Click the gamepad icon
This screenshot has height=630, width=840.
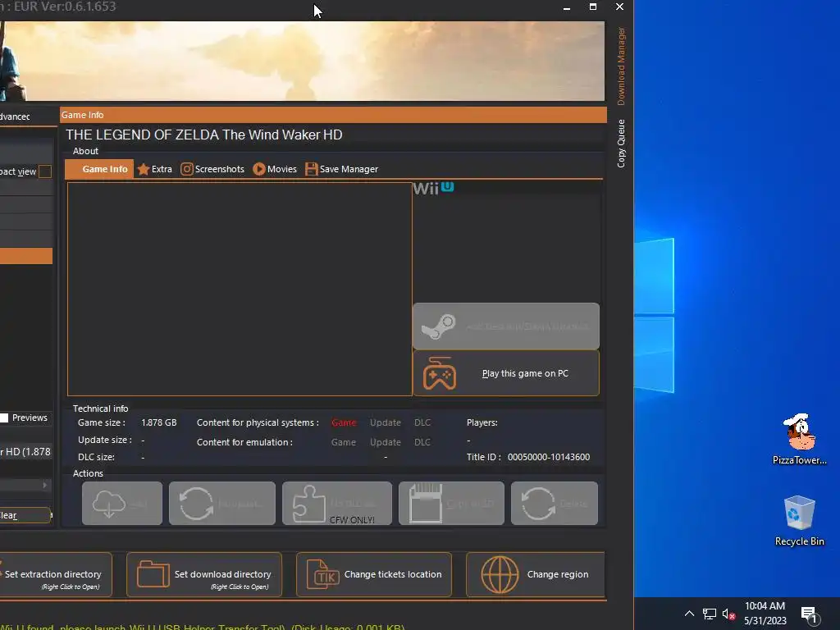pyautogui.click(x=440, y=373)
